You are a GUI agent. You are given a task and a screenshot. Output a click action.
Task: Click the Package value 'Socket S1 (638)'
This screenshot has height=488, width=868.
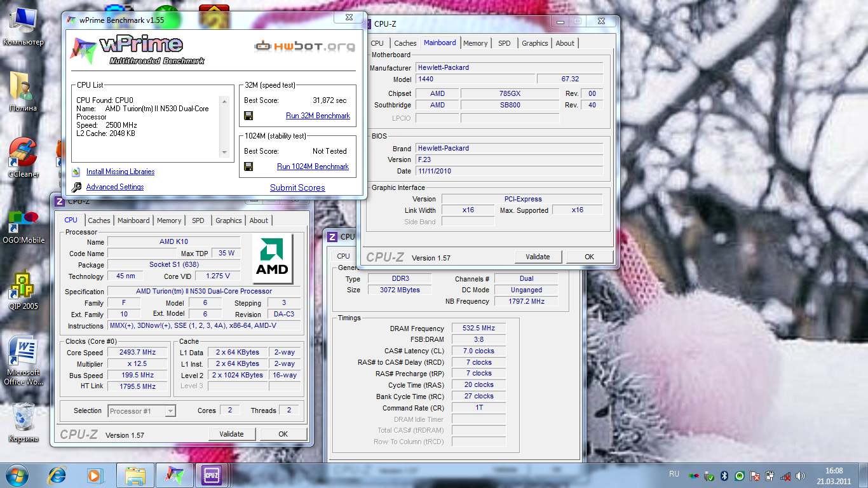(x=174, y=265)
